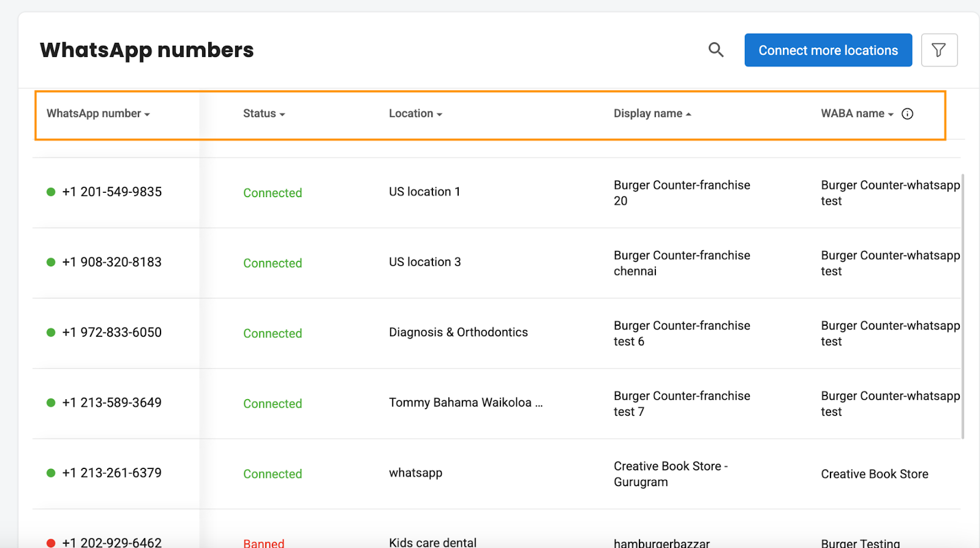Sort by Location column
The height and width of the screenshot is (548, 980).
coord(415,114)
